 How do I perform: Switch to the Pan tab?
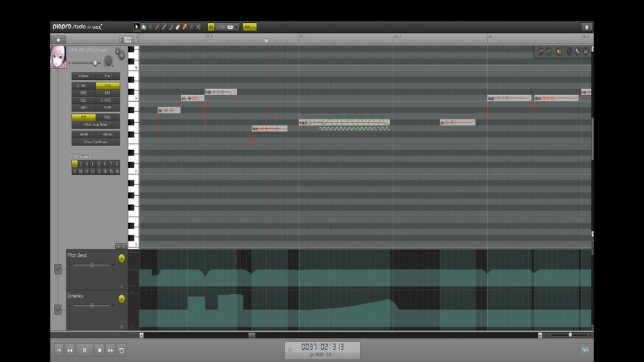pyautogui.click(x=107, y=76)
